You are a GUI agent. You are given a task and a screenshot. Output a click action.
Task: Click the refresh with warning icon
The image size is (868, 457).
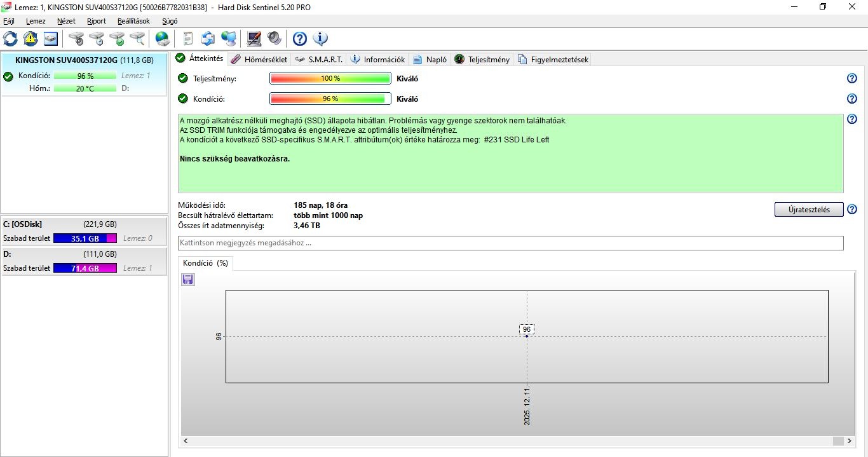(31, 39)
